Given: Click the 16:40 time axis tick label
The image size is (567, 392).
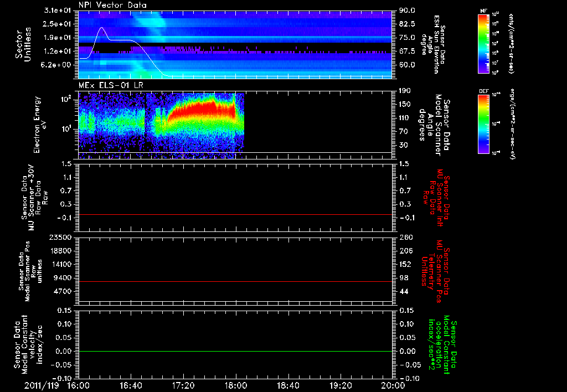Looking at the screenshot, I should coord(131,385).
